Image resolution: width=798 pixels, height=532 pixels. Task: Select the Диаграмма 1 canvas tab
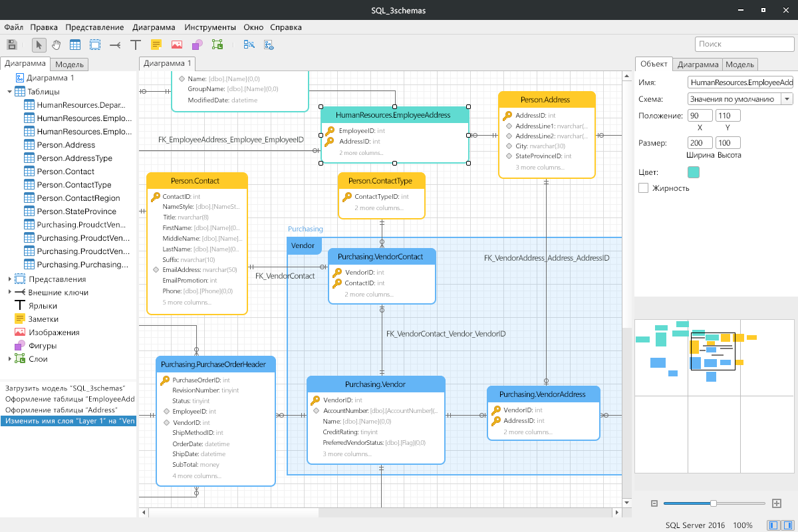167,63
